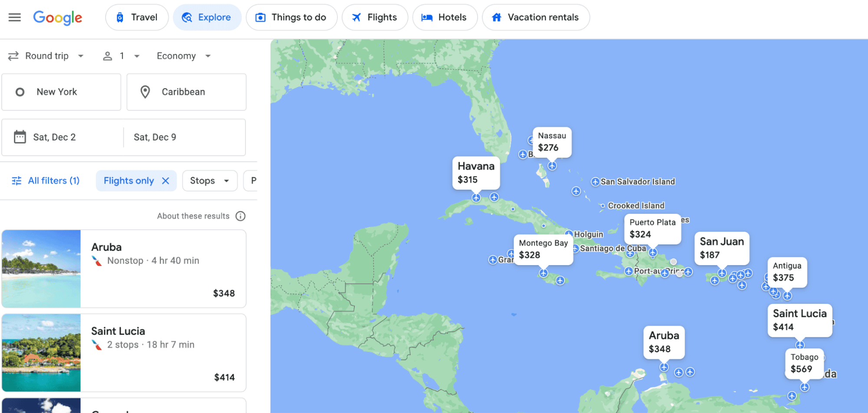Click airline logo in Saint Lucia card
Viewport: 868px width, 413px height.
(97, 345)
